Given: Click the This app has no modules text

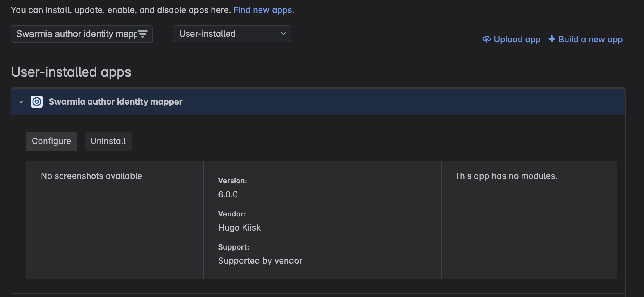Looking at the screenshot, I should click(506, 176).
